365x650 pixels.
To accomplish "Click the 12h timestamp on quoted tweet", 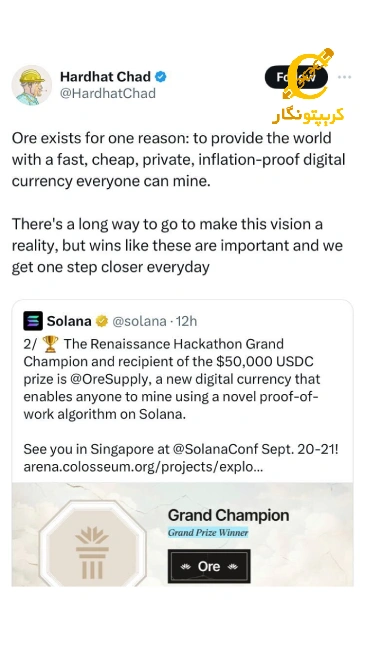I will tap(187, 321).
